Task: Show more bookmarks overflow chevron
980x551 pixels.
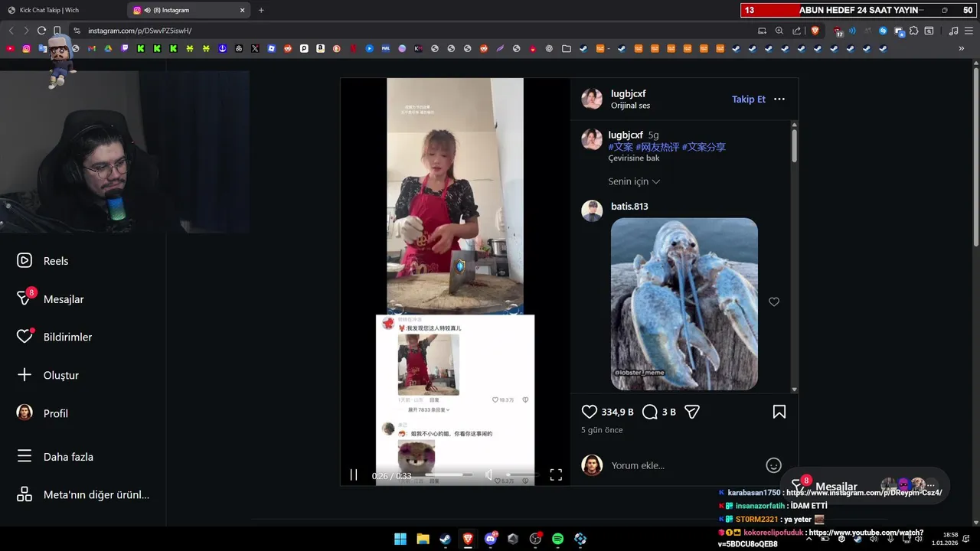Action: (x=962, y=48)
